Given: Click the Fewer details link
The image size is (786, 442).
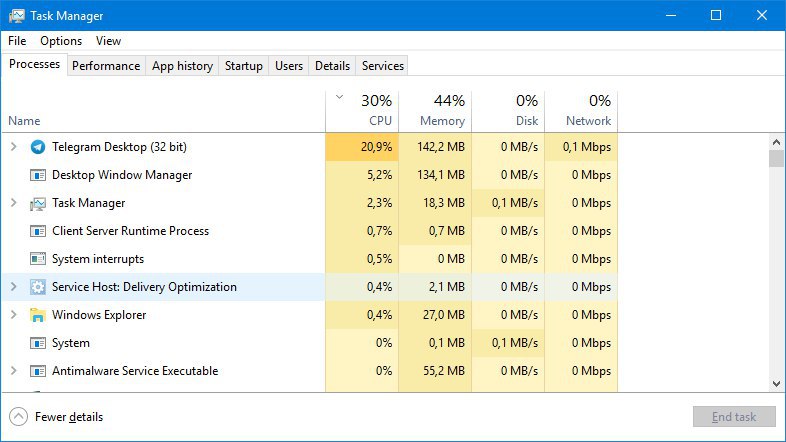Looking at the screenshot, I should [69, 417].
